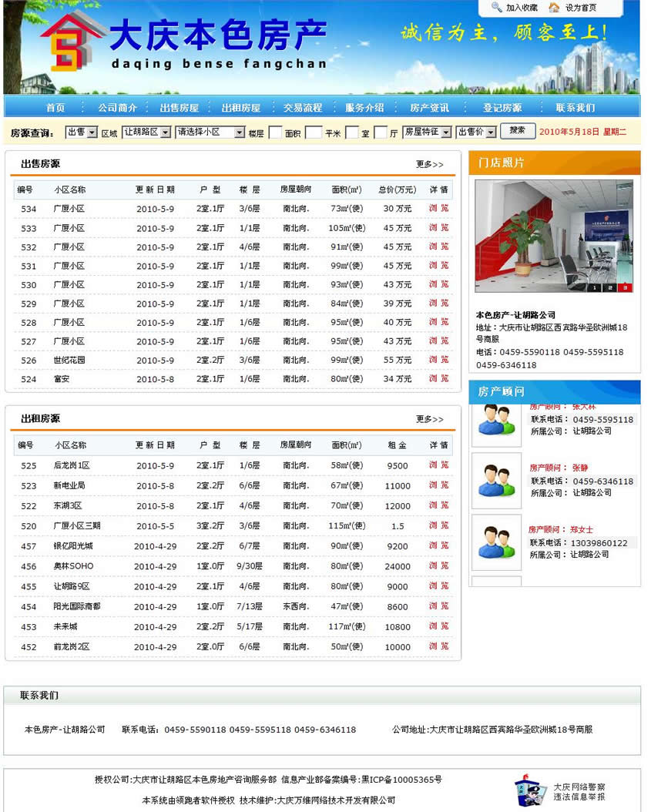Open the 出售价 price dropdown

point(475,133)
